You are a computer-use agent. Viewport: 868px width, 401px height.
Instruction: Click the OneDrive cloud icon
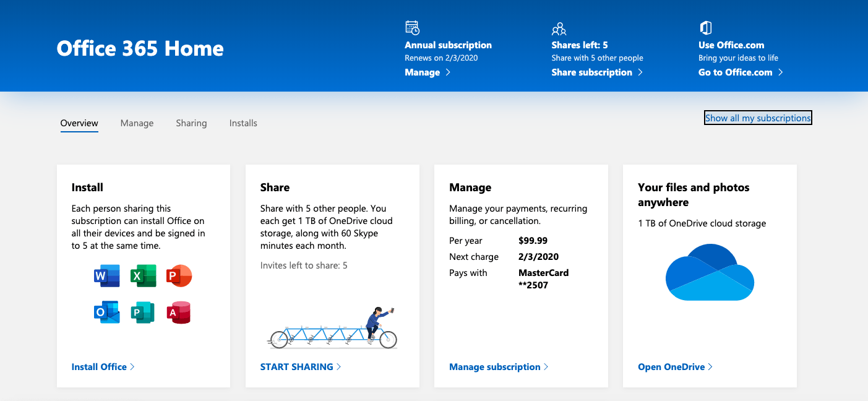coord(710,272)
